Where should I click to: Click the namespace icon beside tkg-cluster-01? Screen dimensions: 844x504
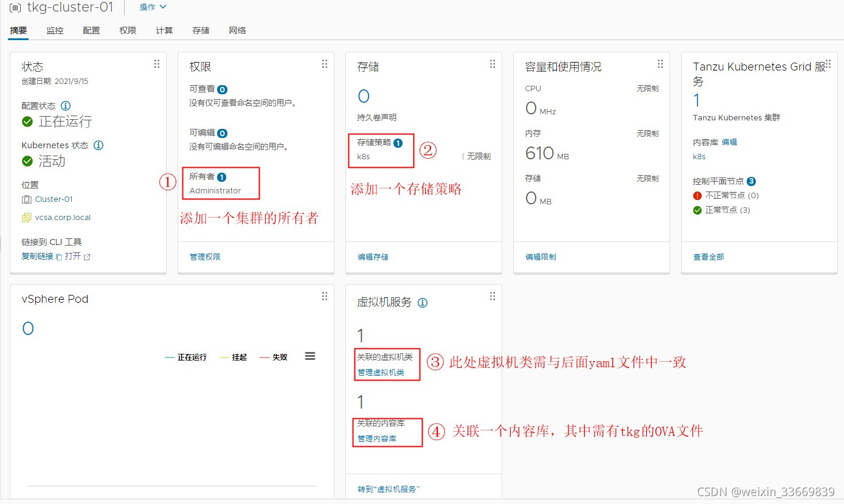tap(15, 7)
